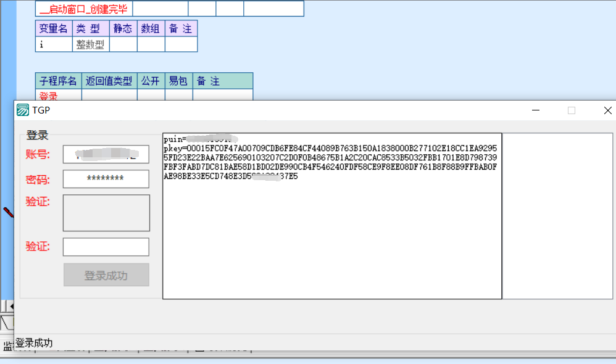
Task: Click the 登录成功 status bar text
Action: point(34,343)
